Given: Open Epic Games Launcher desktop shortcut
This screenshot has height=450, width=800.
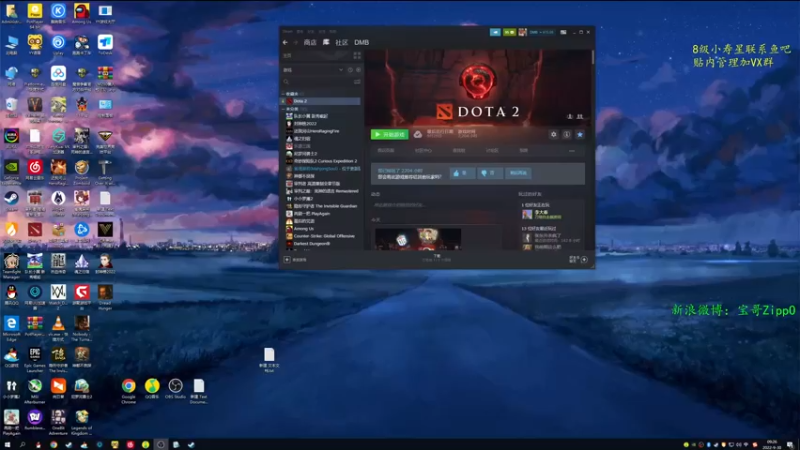Looking at the screenshot, I should click(35, 358).
